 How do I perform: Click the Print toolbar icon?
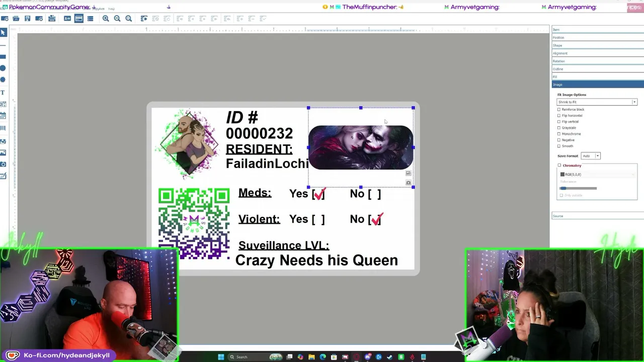pyautogui.click(x=52, y=19)
